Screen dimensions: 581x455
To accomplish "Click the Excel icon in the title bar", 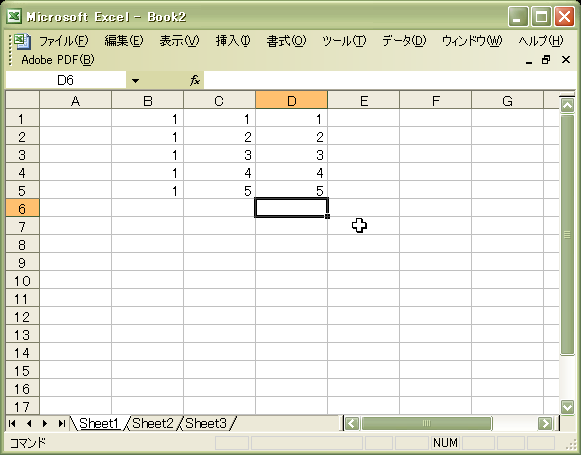I will [x=14, y=17].
